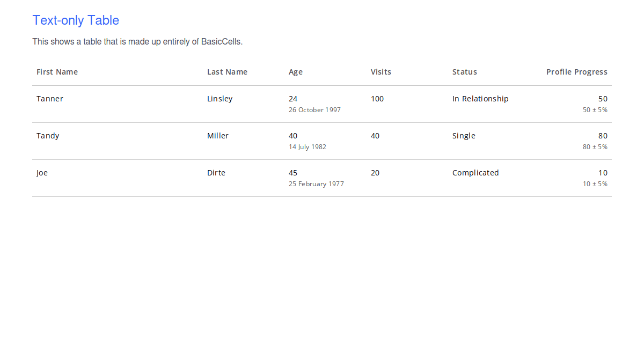
Task: Select the Single status cell
Action: [464, 135]
